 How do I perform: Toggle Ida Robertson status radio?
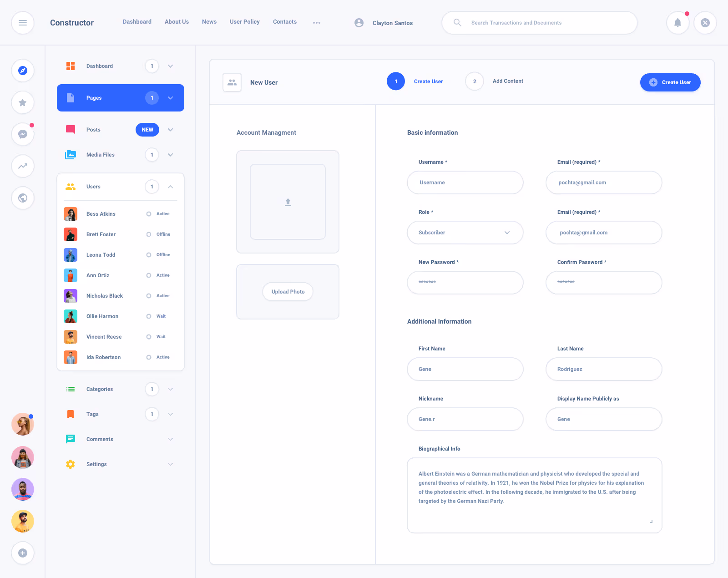[149, 357]
